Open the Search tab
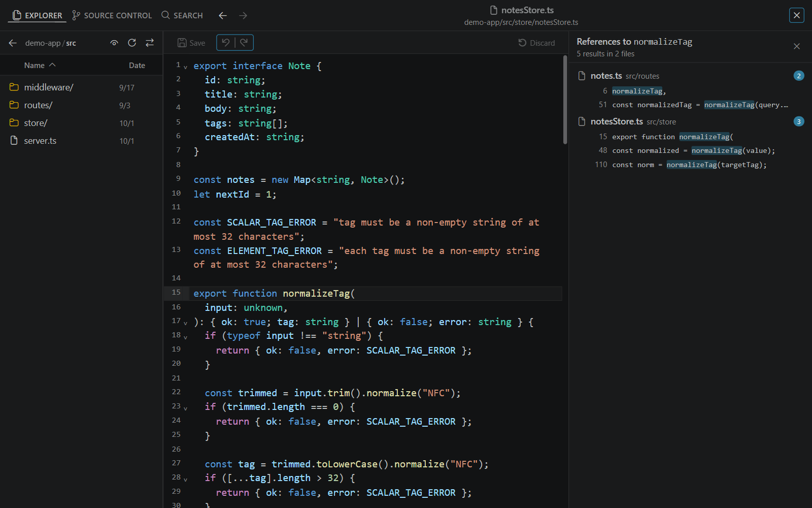812x508 pixels. (182, 15)
